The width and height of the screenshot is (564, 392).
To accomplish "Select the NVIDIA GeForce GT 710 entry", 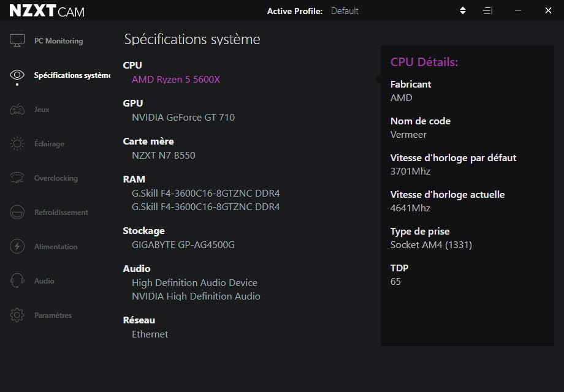I will 183,118.
